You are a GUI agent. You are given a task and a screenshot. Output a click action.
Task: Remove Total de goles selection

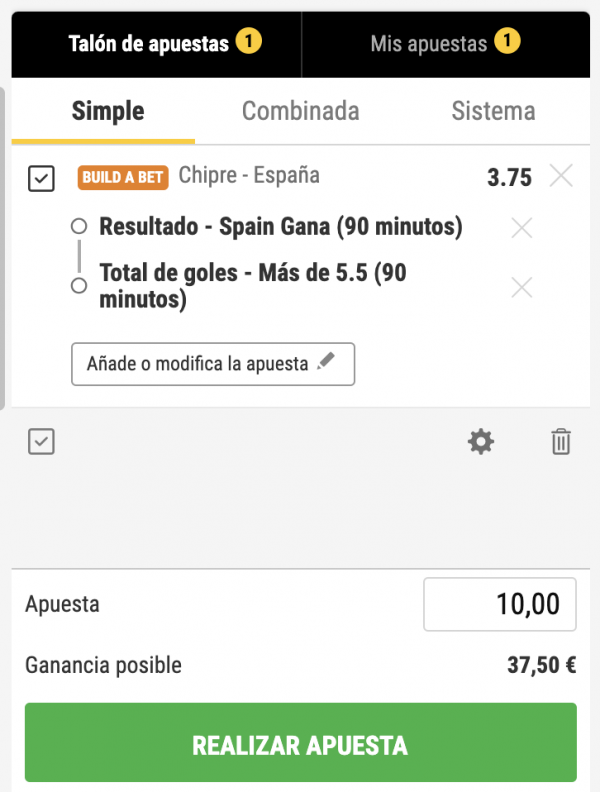pos(521,288)
